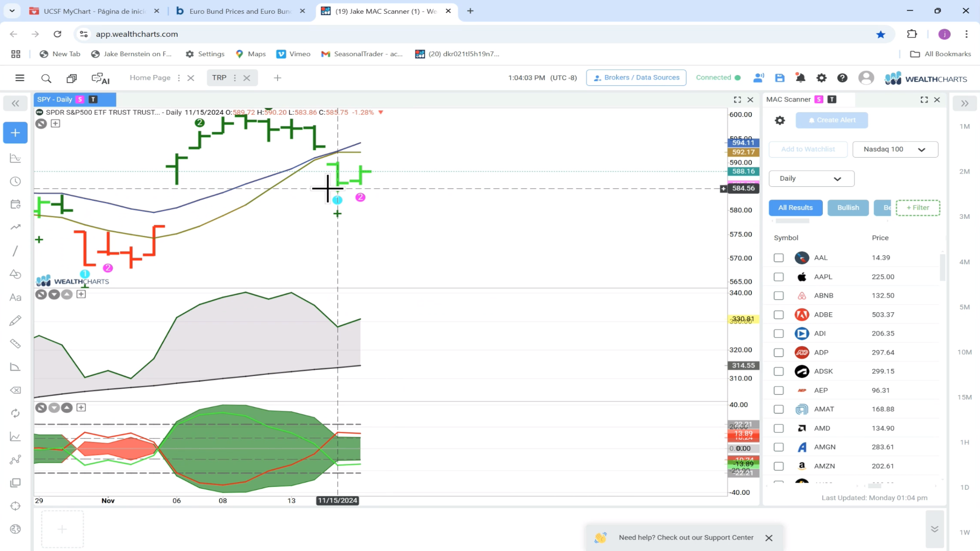Open MAC Scanner settings gear
Image resolution: width=980 pixels, height=551 pixels.
pyautogui.click(x=779, y=120)
